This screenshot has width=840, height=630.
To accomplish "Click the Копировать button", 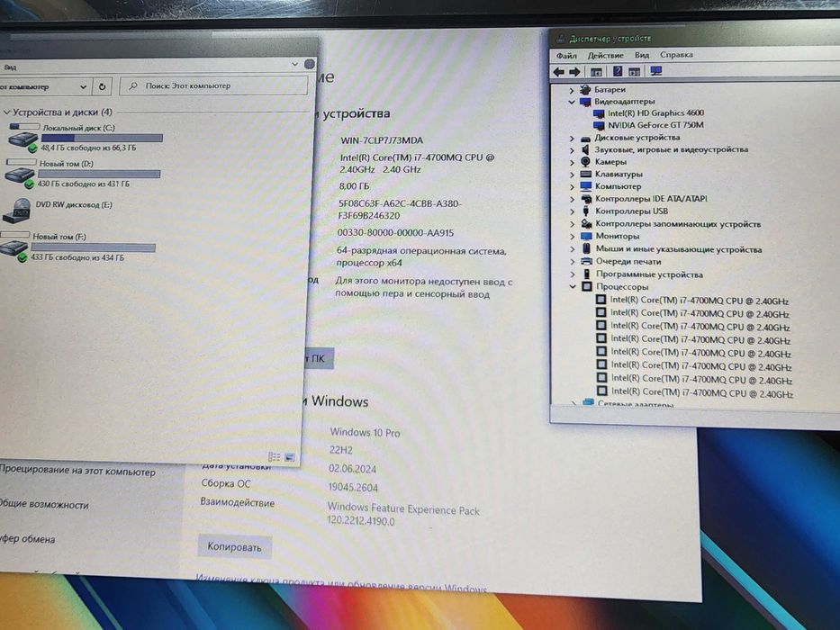I will click(234, 547).
